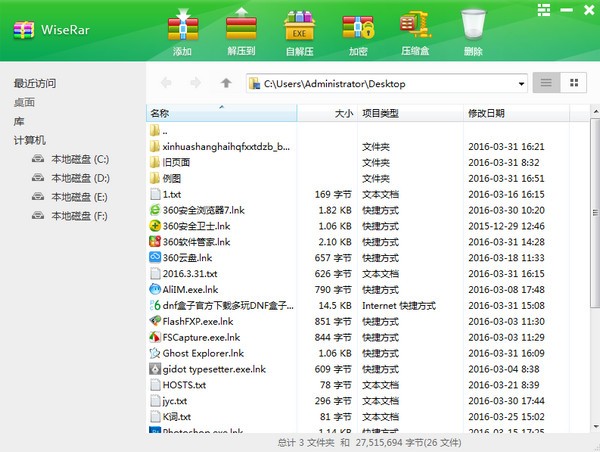Viewport: 600px width, 452px height.
Task: Go back with the left arrow
Action: point(166,83)
